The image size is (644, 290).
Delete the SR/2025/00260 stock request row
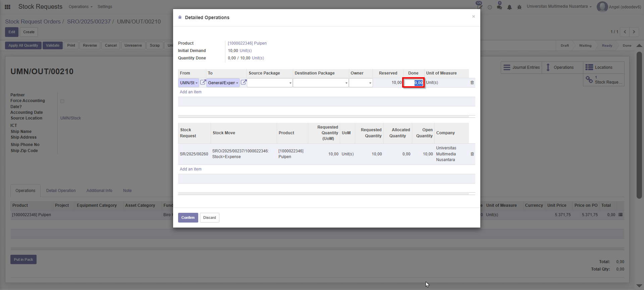click(x=472, y=154)
